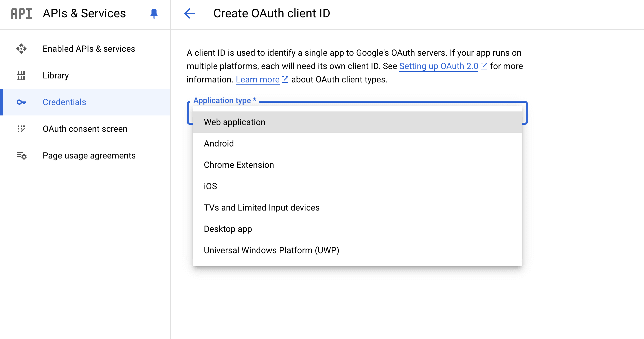Viewport: 644px width, 339px height.
Task: Select TVs and Limited Input devices
Action: coord(357,208)
